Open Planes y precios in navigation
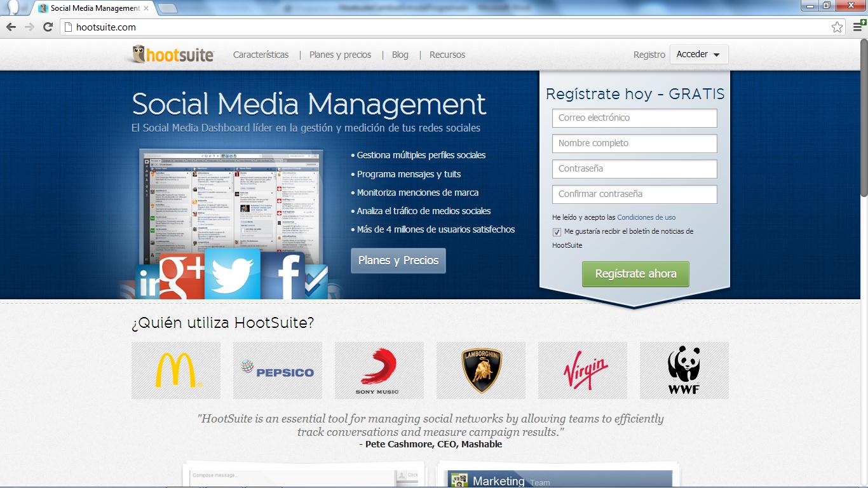 (x=340, y=55)
